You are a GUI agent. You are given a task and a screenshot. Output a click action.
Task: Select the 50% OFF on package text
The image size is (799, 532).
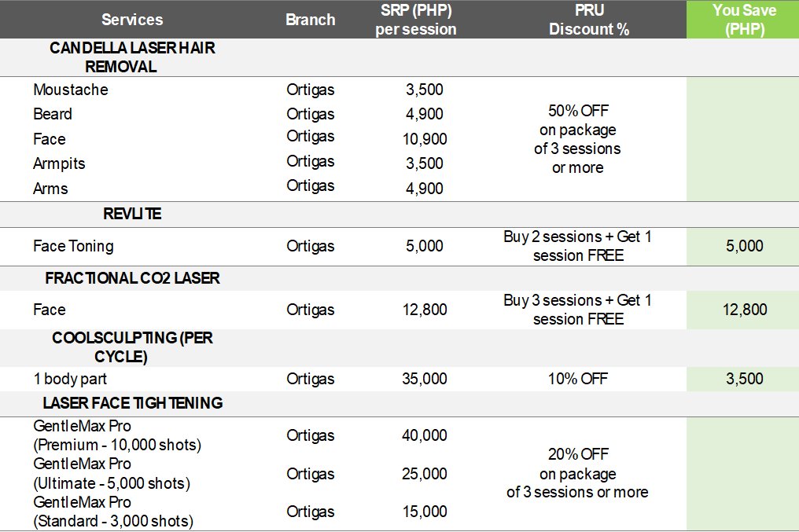tap(578, 139)
